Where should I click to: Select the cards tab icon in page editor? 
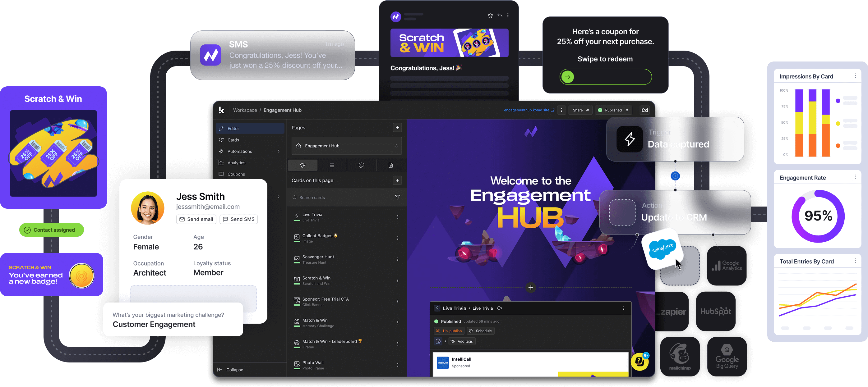(302, 165)
